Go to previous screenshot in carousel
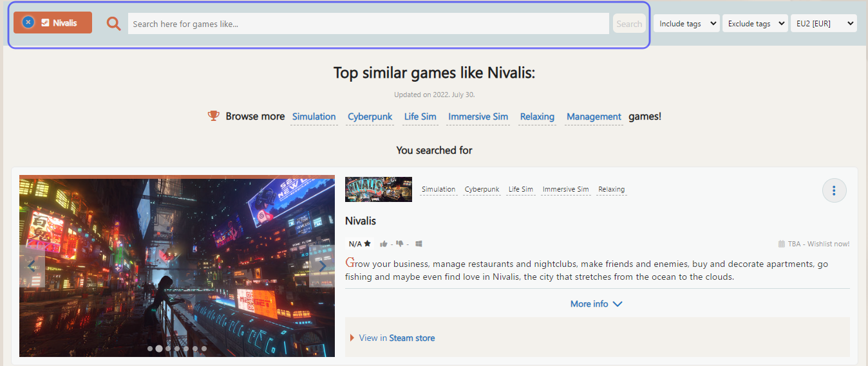The image size is (868, 366). 32,266
